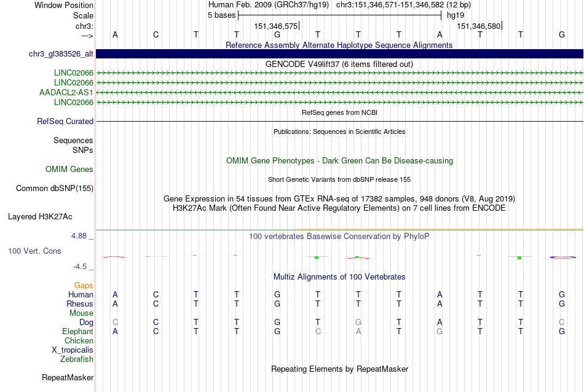Viewport: 584px width, 392px height.
Task: Click Publications: Sequences in Scientific Articles title
Action: pyautogui.click(x=339, y=131)
